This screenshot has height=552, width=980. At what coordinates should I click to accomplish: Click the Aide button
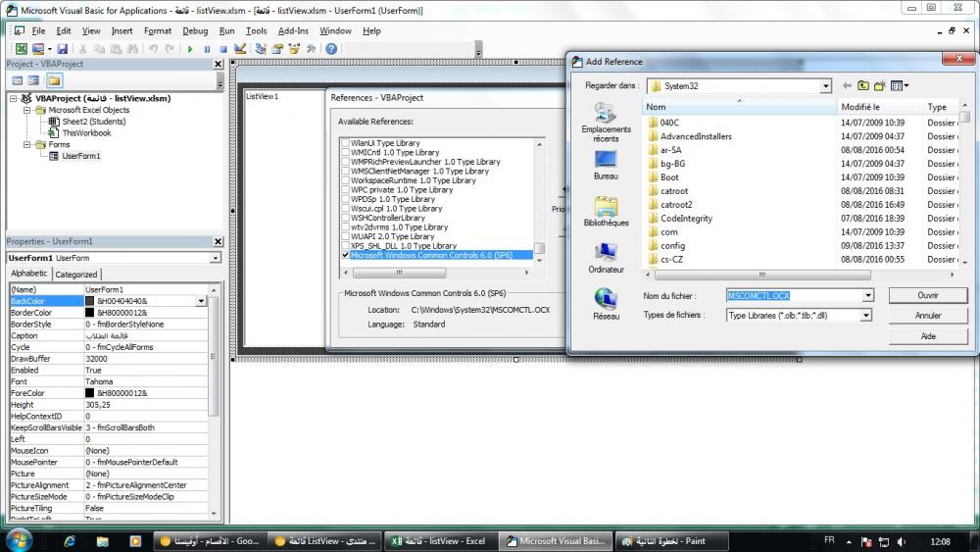[x=928, y=336]
